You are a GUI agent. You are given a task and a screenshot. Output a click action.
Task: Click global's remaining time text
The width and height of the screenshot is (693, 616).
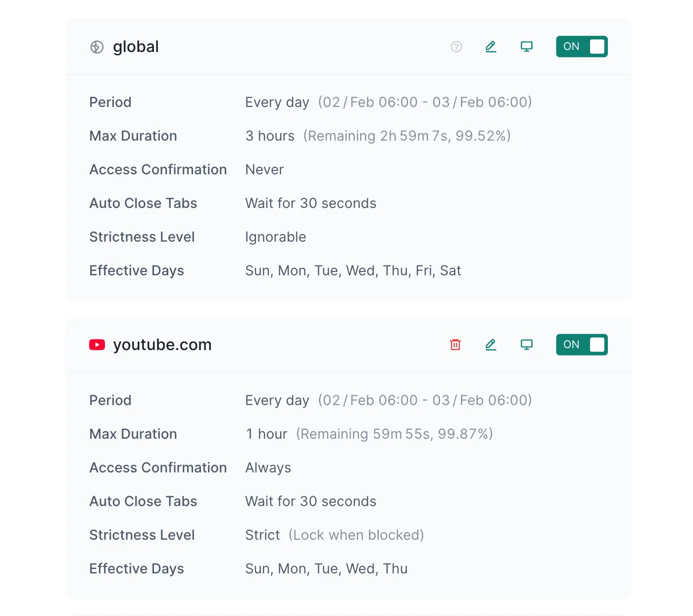pos(407,136)
